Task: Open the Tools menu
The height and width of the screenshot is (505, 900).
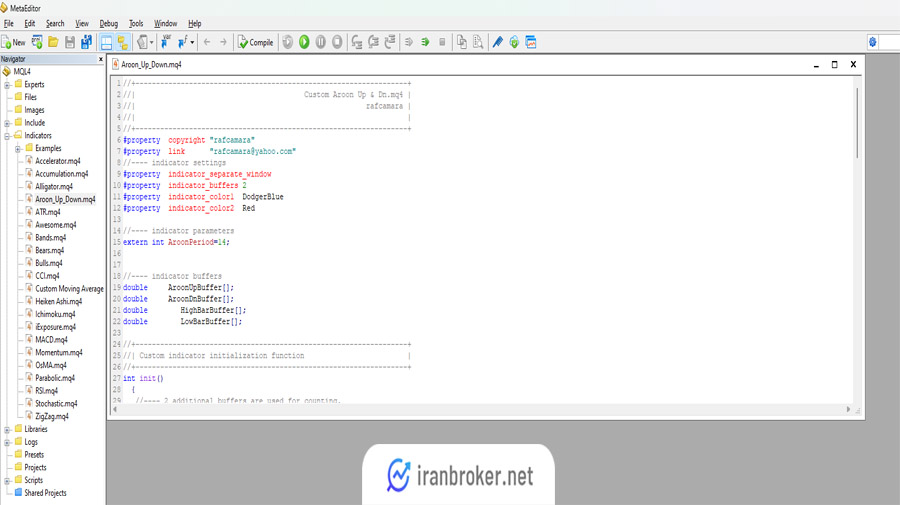Action: pos(136,24)
